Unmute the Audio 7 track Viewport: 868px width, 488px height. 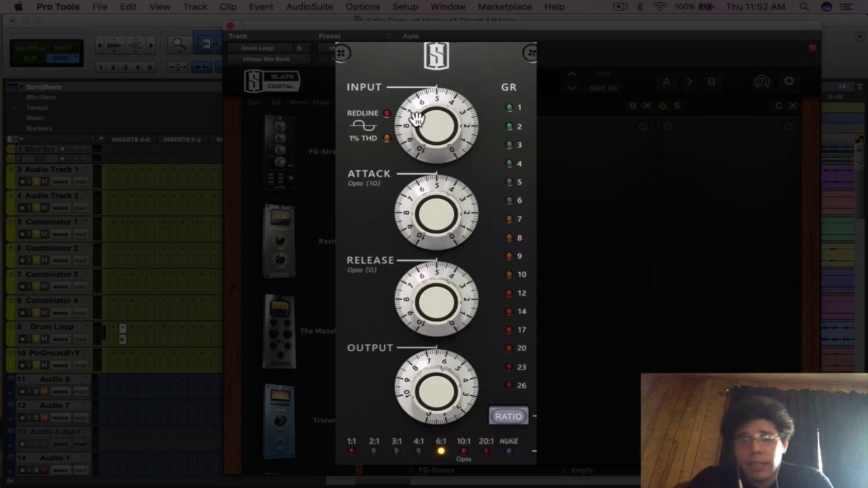coord(45,418)
